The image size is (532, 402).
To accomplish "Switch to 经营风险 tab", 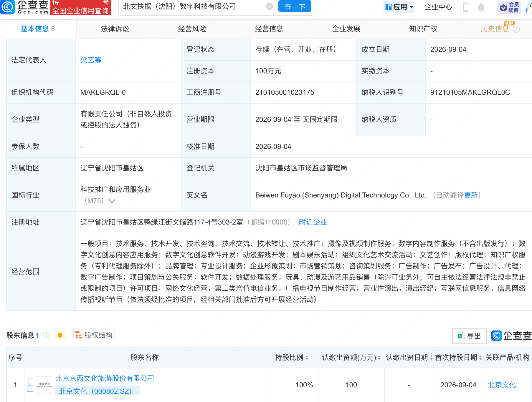I will point(192,29).
